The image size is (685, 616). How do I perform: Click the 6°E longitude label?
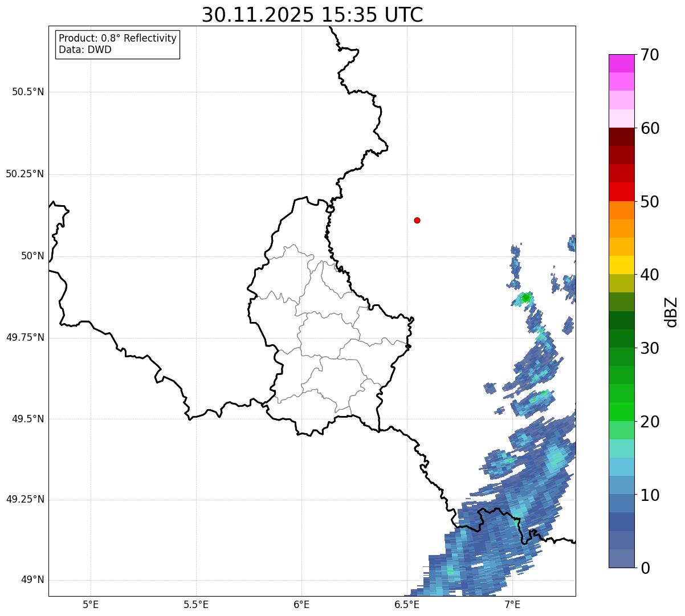tap(301, 604)
